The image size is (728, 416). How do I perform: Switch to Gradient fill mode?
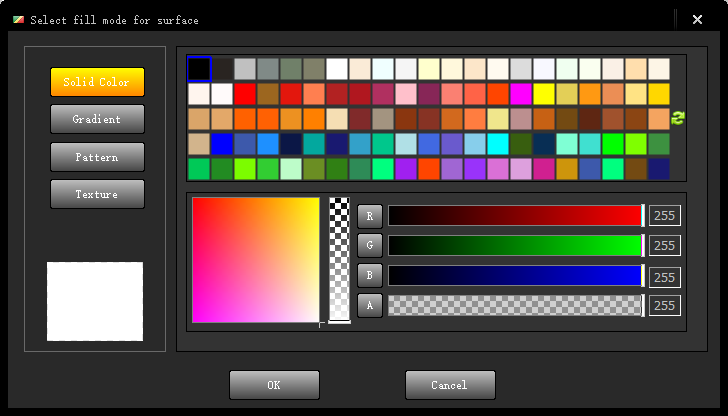coord(97,119)
